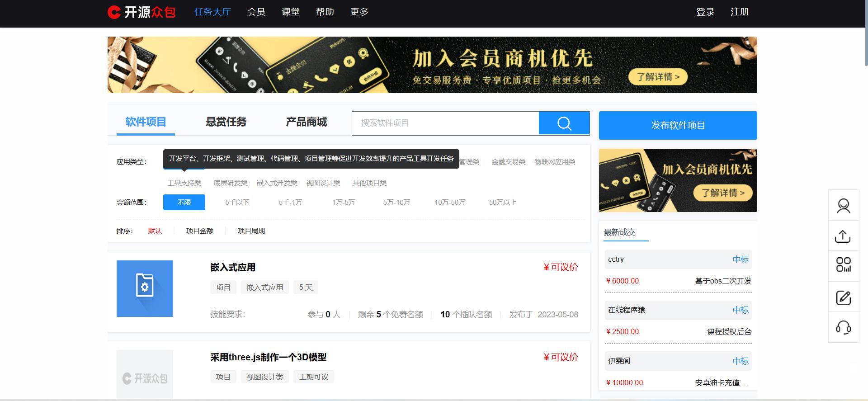Click the 注册 link
The image size is (868, 401).
[x=740, y=12]
